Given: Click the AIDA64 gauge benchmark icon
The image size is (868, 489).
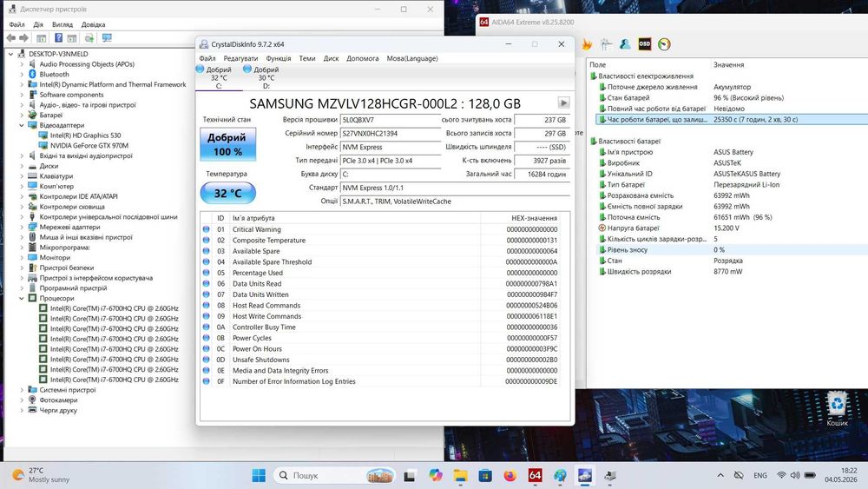Looking at the screenshot, I should [664, 44].
